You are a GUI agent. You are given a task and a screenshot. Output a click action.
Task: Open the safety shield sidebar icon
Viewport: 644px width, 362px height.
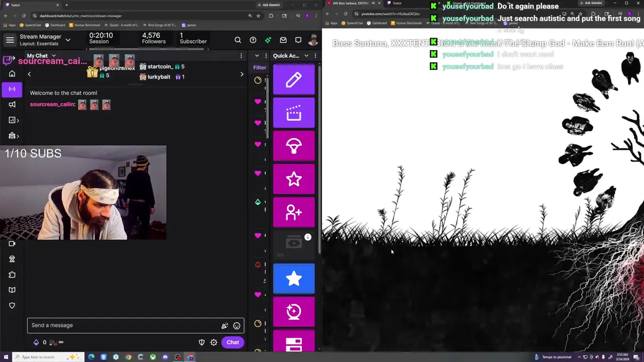click(x=12, y=306)
